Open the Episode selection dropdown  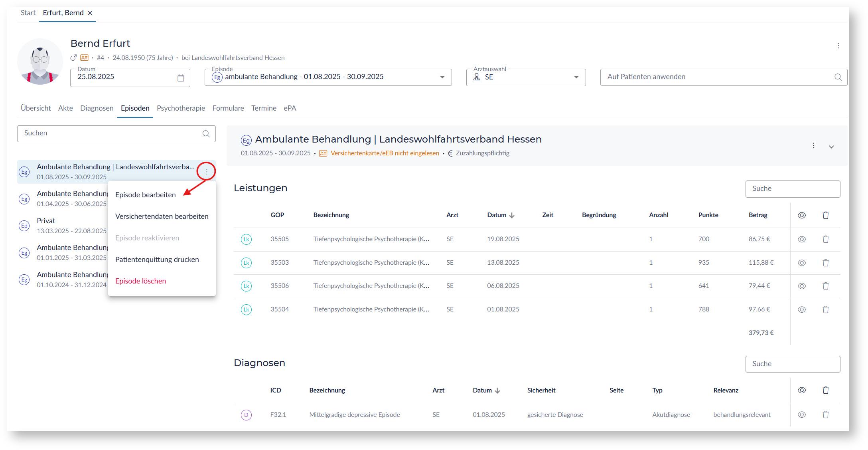click(442, 77)
